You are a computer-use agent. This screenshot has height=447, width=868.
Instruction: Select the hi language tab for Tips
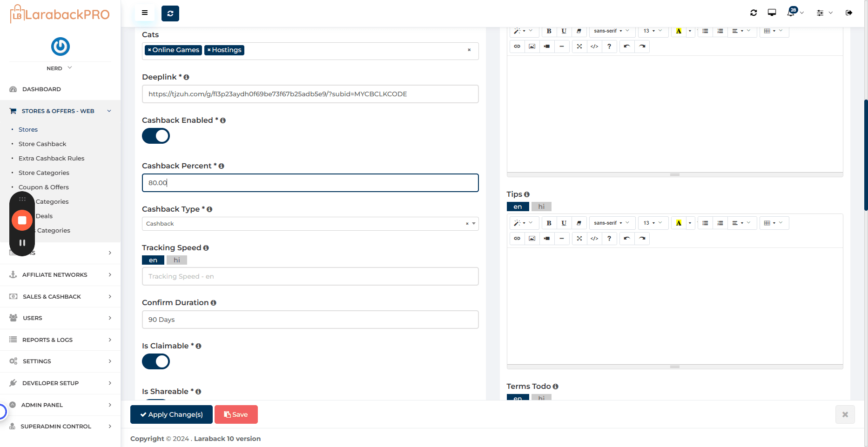coord(541,207)
